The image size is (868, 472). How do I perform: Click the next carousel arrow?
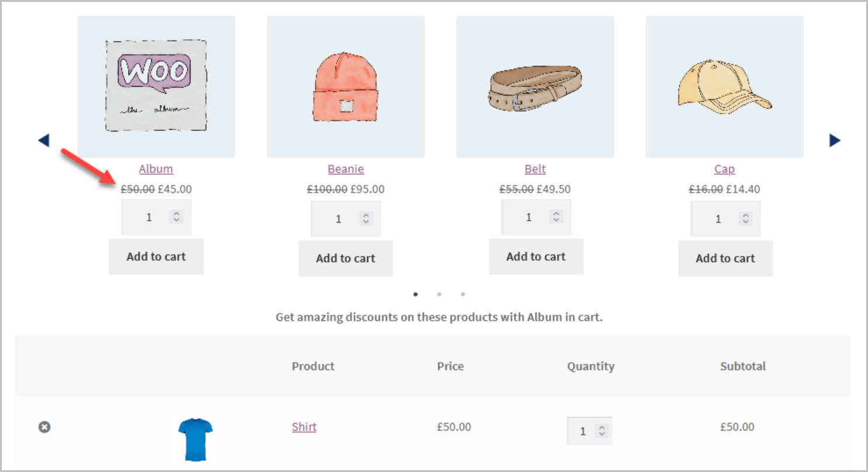835,140
